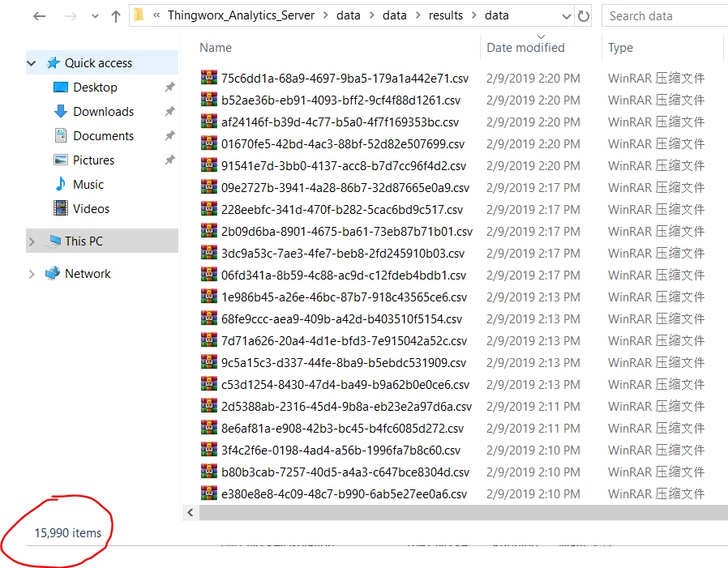Click the pin icon next to Documents

click(170, 135)
